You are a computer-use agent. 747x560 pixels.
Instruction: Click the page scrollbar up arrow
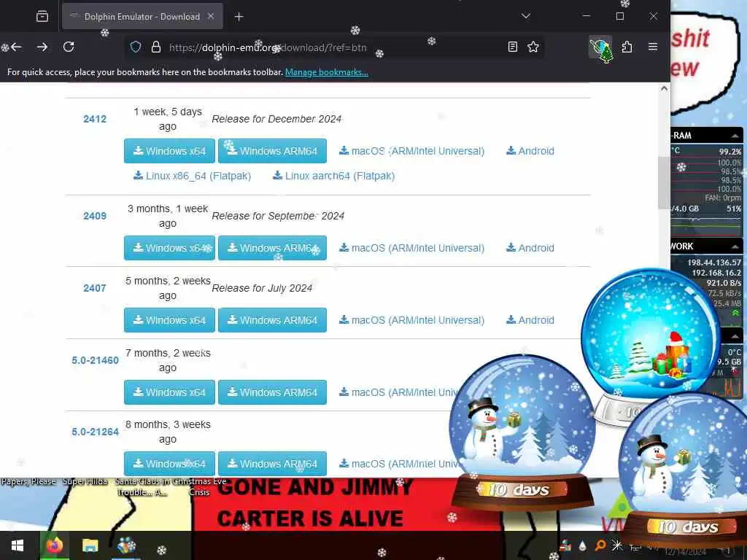664,88
